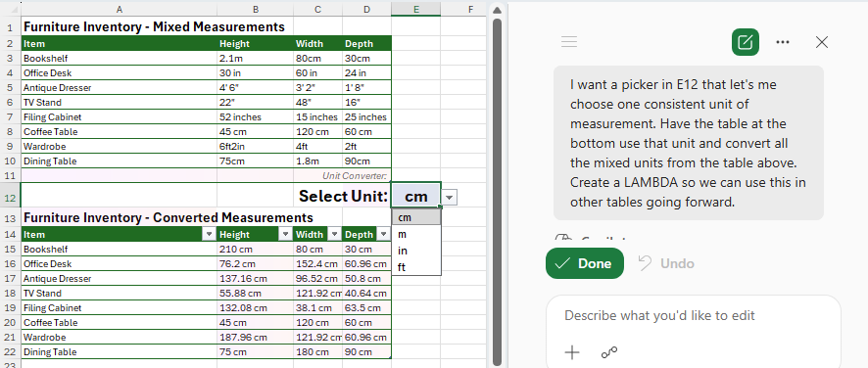868x368 pixels.
Task: Open the Depth column filter dropdown
Action: click(383, 235)
